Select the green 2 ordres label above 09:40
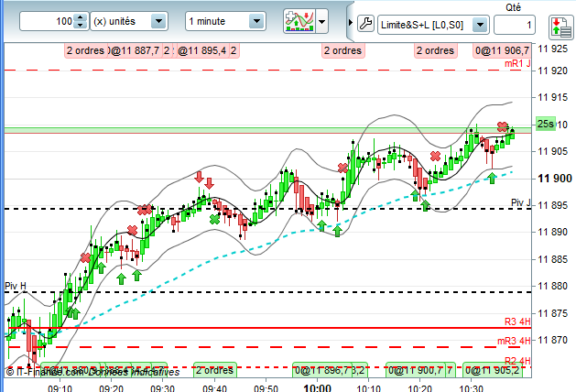Viewport: 576px width, 392px height. point(215,370)
